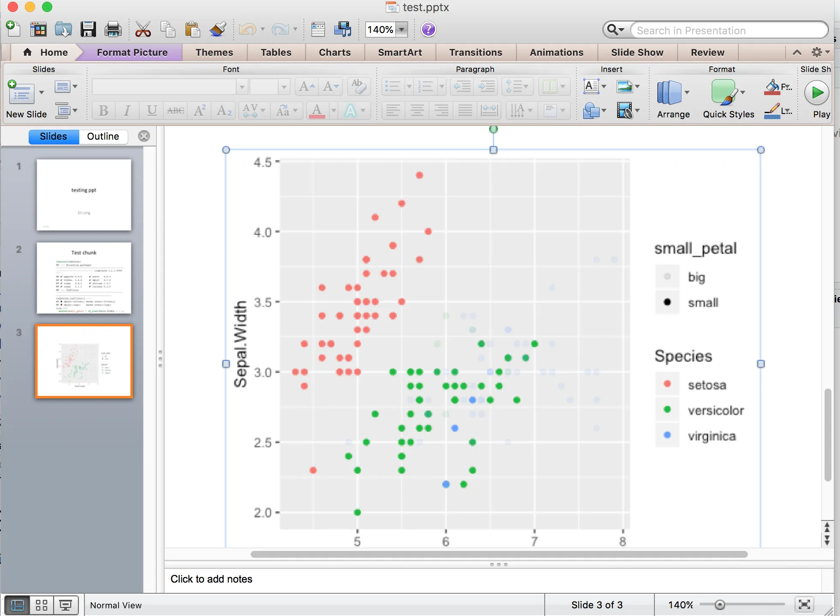Open the purple Help icon
The height and width of the screenshot is (616, 840).
coord(428,30)
